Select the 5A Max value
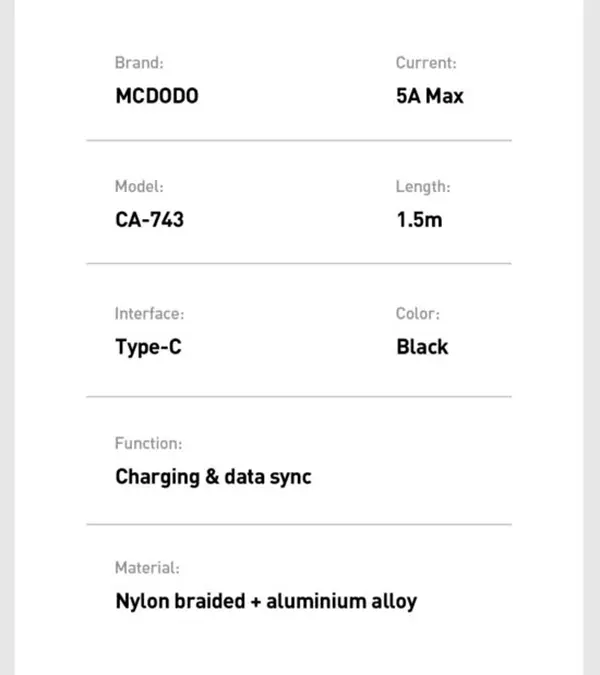The height and width of the screenshot is (675, 600). click(430, 96)
